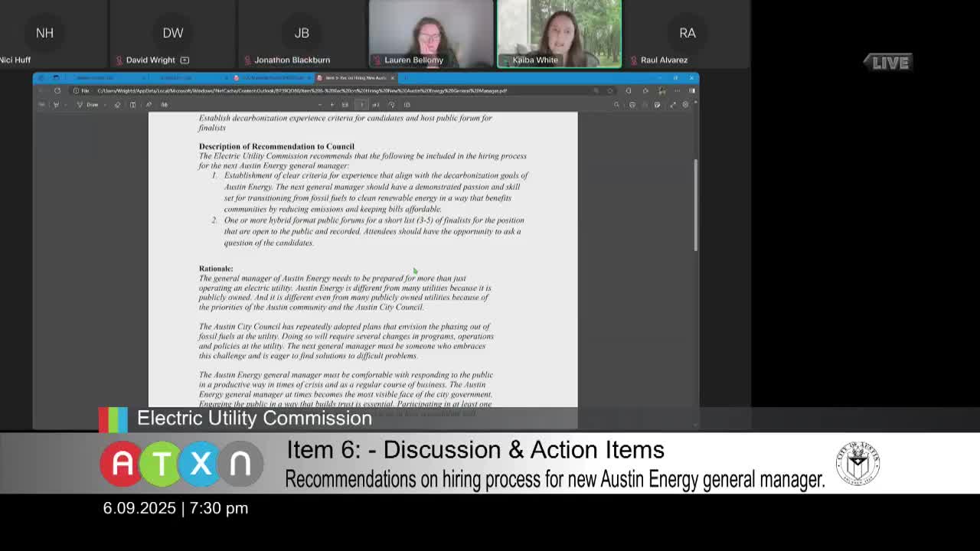
Task: Click 'Description of Recommendation to Council' heading
Action: [x=276, y=146]
